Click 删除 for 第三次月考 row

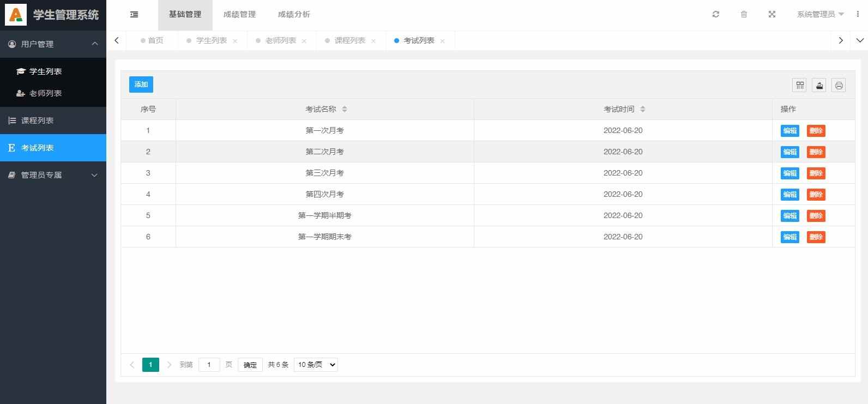tap(816, 173)
